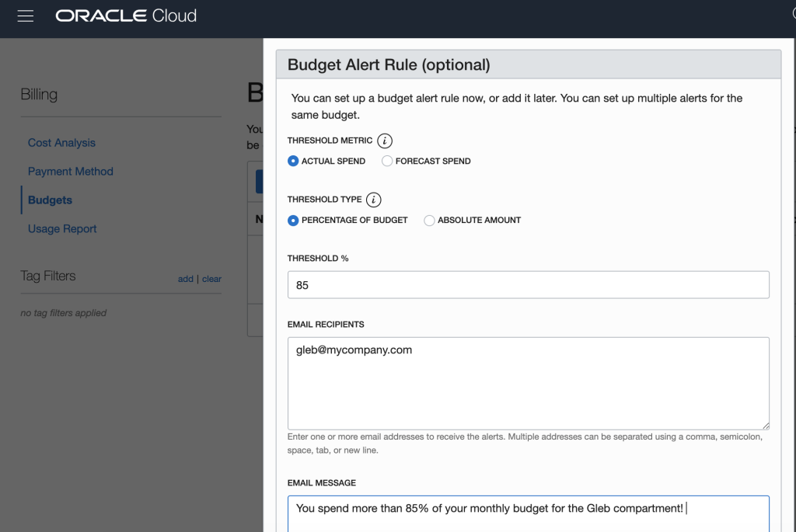Click the Oracle Cloud logo
Viewport: 796px width, 532px height.
point(126,16)
